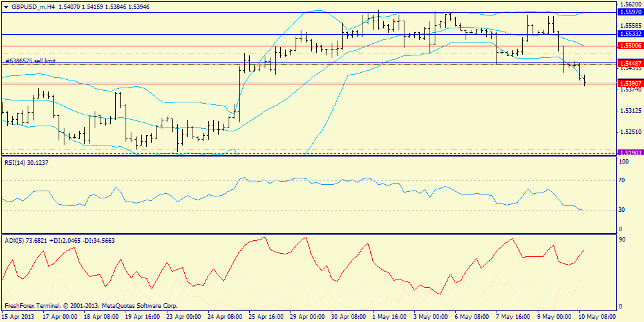Click the 1.55332 blue price tag
The image size is (644, 322).
point(629,33)
